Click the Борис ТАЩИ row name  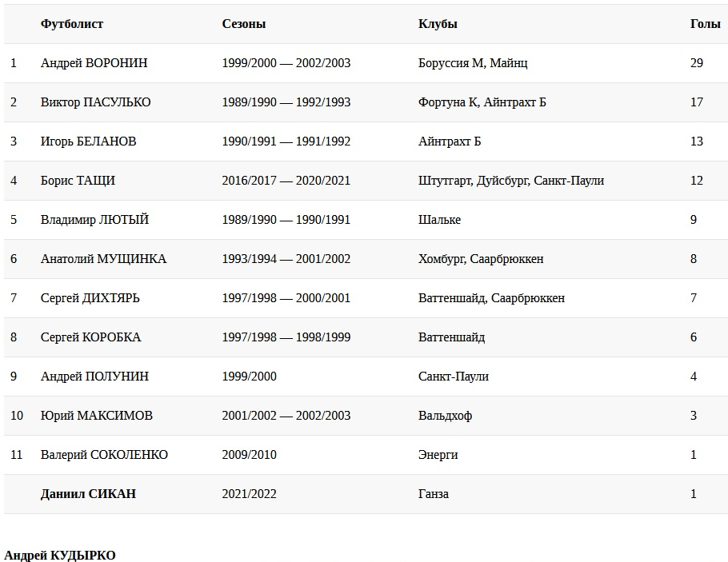(x=78, y=181)
